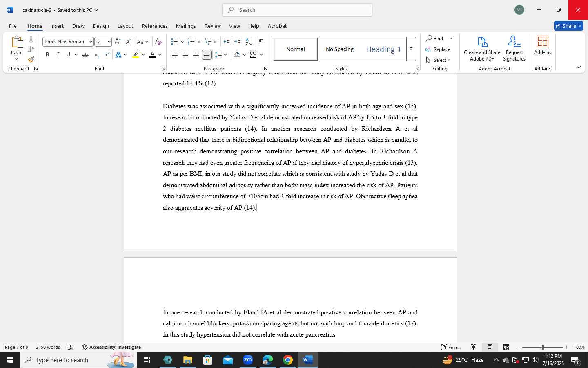The width and height of the screenshot is (588, 368).
Task: Click the Bullets list icon
Action: coord(174,42)
